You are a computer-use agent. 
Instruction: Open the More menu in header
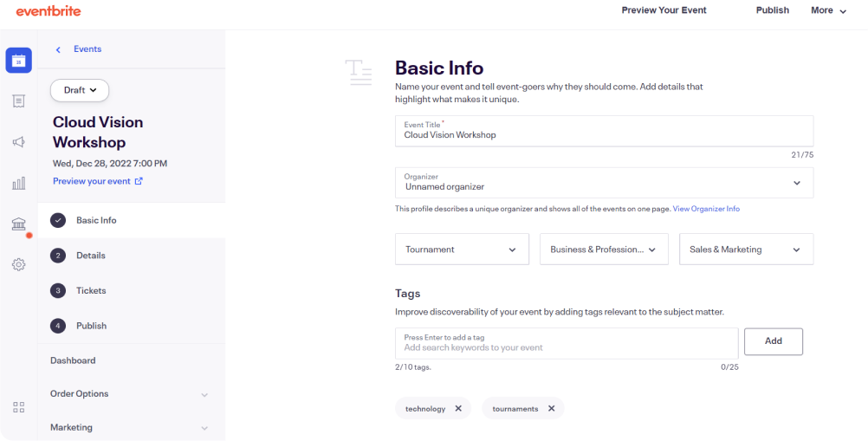point(829,10)
